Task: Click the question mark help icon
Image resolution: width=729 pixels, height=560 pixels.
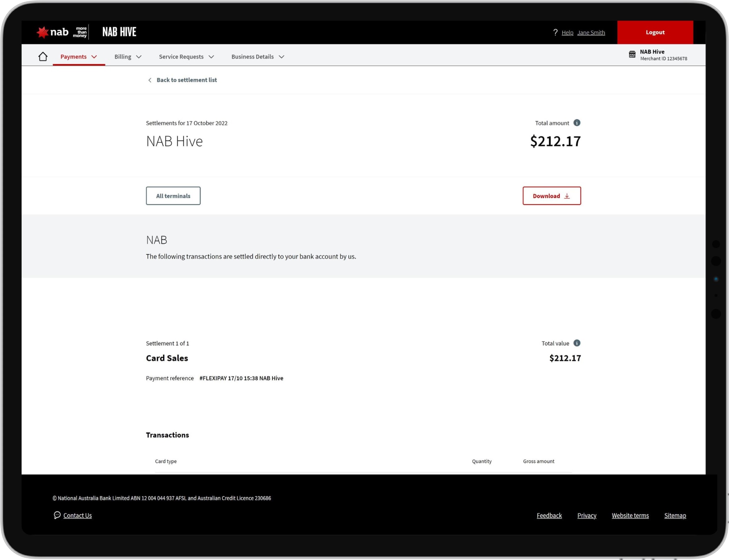Action: click(555, 33)
